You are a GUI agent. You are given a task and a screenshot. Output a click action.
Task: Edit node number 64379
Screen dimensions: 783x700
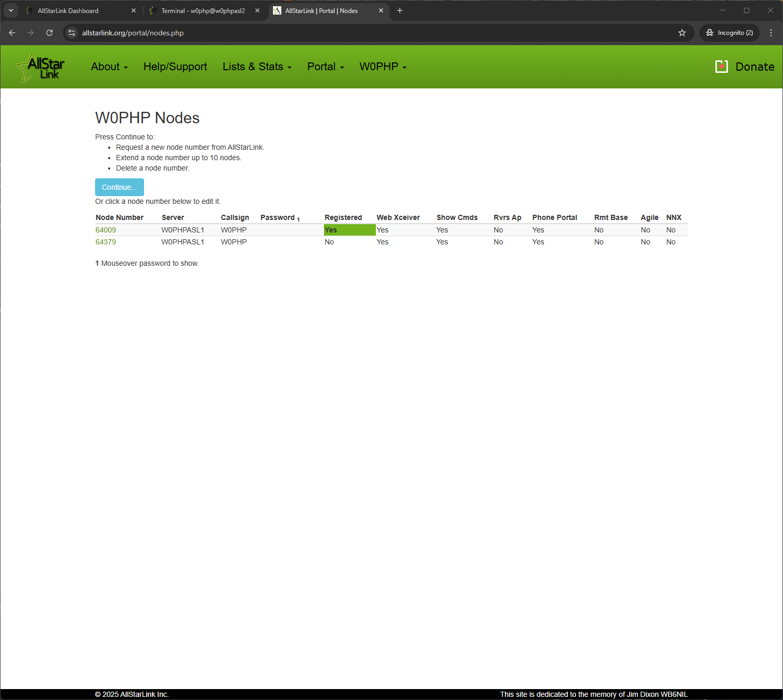tap(106, 242)
